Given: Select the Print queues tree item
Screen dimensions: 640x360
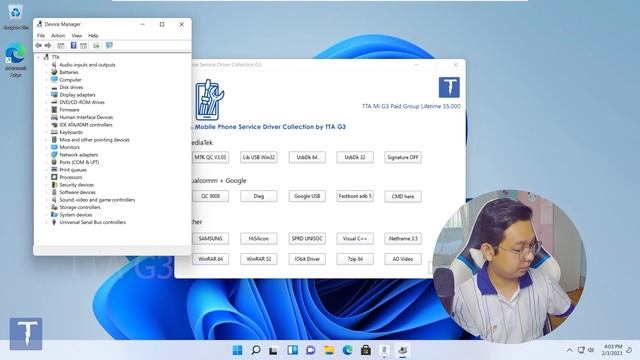Looking at the screenshot, I should (73, 170).
